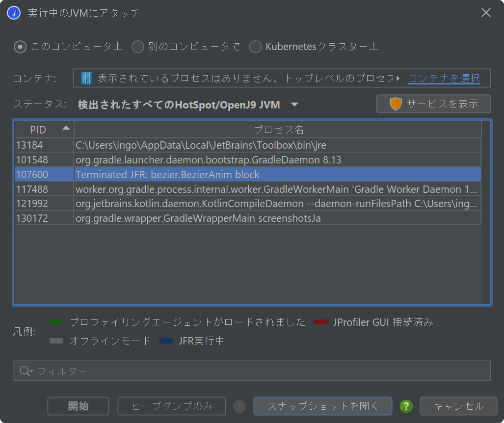Click the green help question mark icon
This screenshot has height=423, width=504.
click(x=406, y=406)
